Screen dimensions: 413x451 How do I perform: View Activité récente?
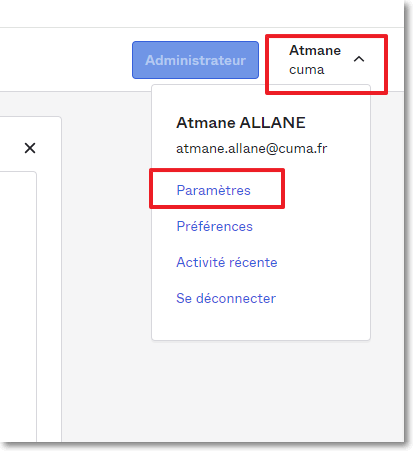tap(227, 262)
